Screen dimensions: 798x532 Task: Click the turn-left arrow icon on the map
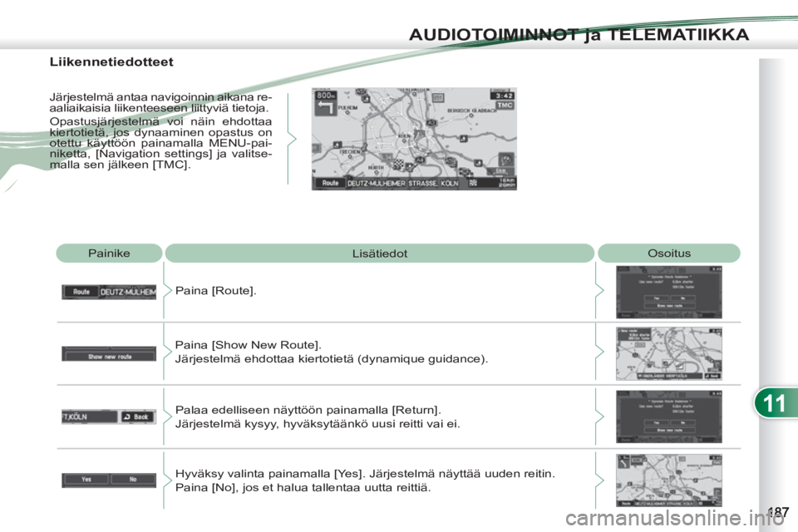325,107
